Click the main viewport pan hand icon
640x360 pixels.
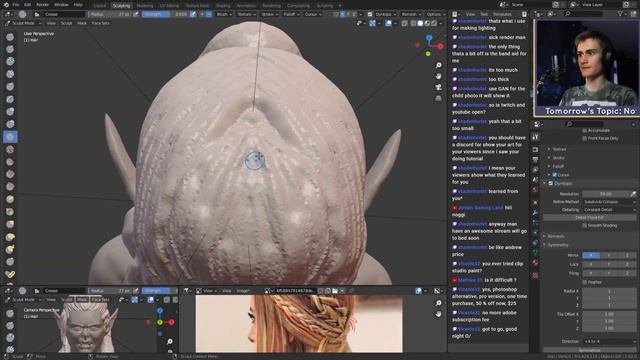tap(438, 76)
